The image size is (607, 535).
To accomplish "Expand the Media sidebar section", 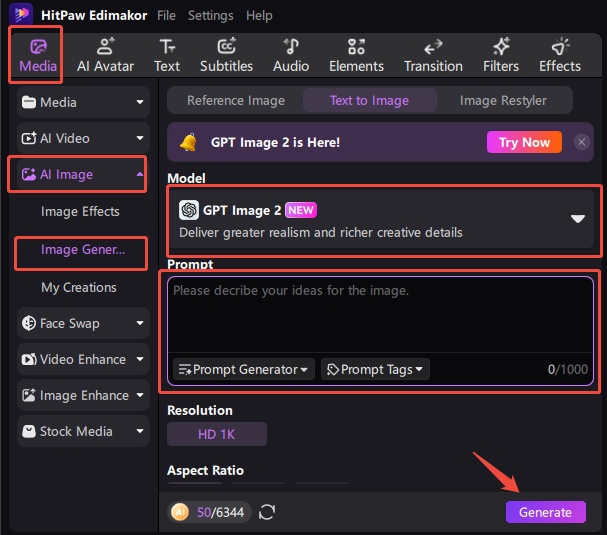I will click(83, 102).
